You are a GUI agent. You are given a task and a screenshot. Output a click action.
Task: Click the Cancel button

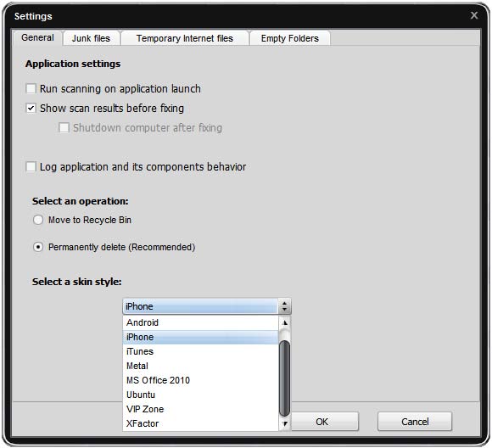(415, 422)
